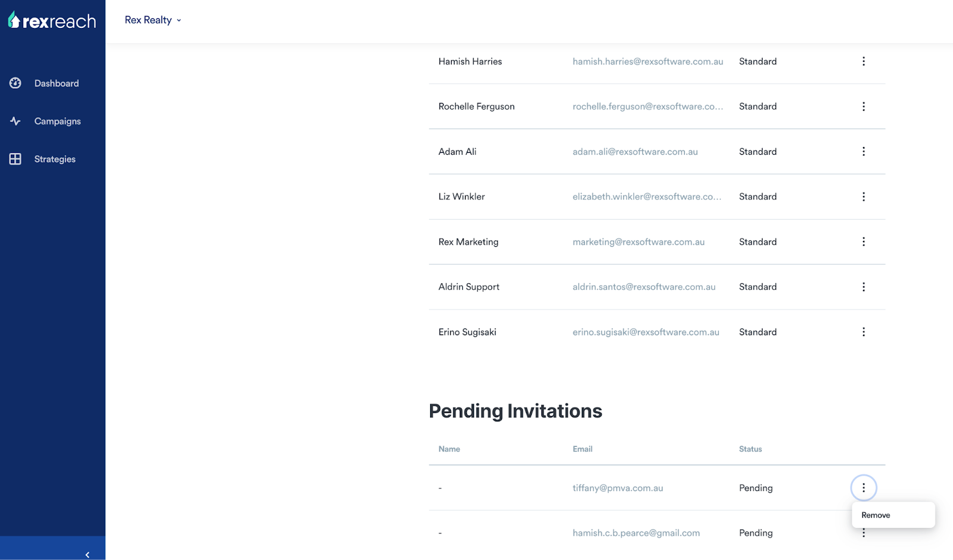The height and width of the screenshot is (560, 953).
Task: Open options menu for Rochelle Ferguson
Action: click(864, 107)
